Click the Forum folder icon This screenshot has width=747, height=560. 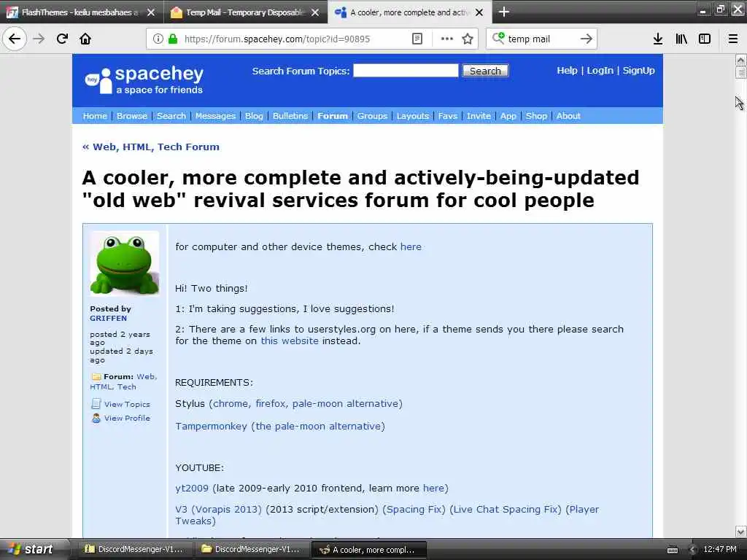(x=96, y=377)
